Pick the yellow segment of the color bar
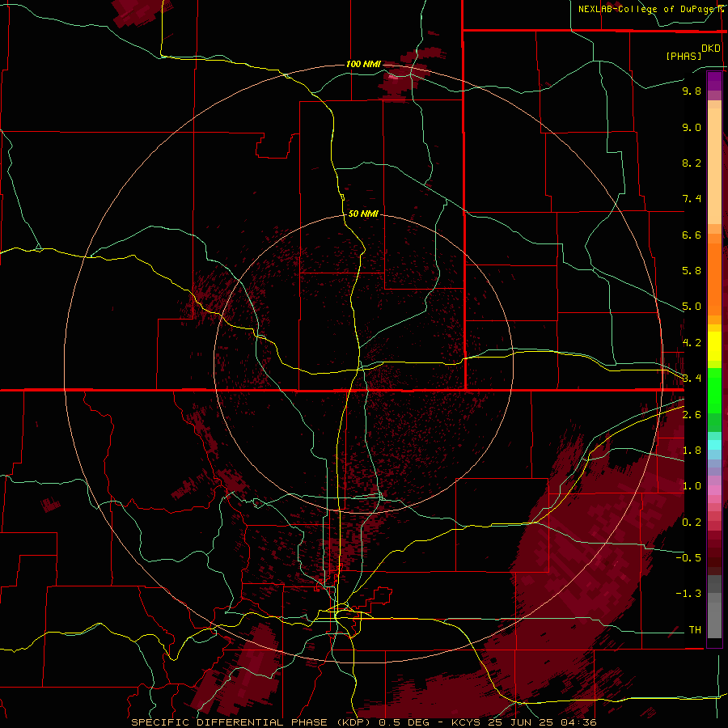The image size is (728, 728). (x=714, y=346)
